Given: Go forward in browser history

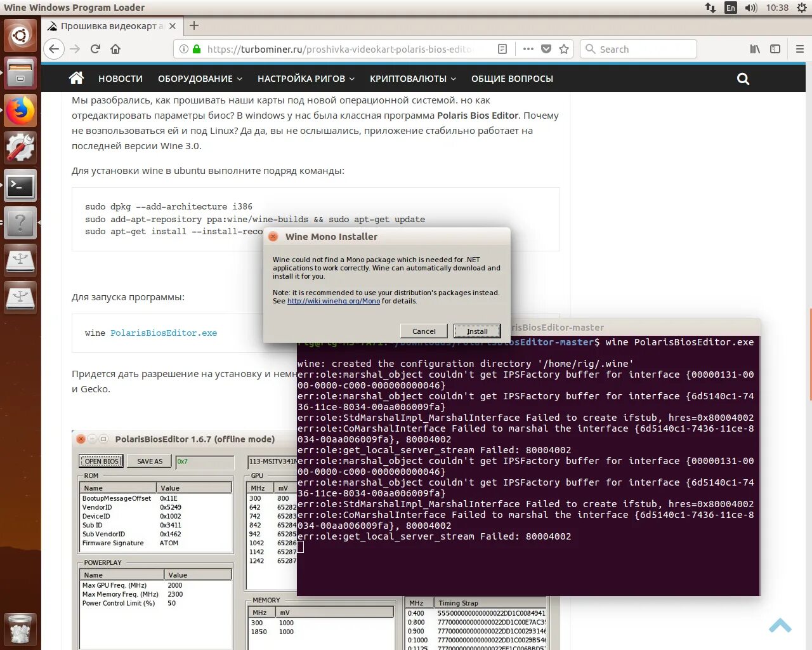Looking at the screenshot, I should pos(75,49).
